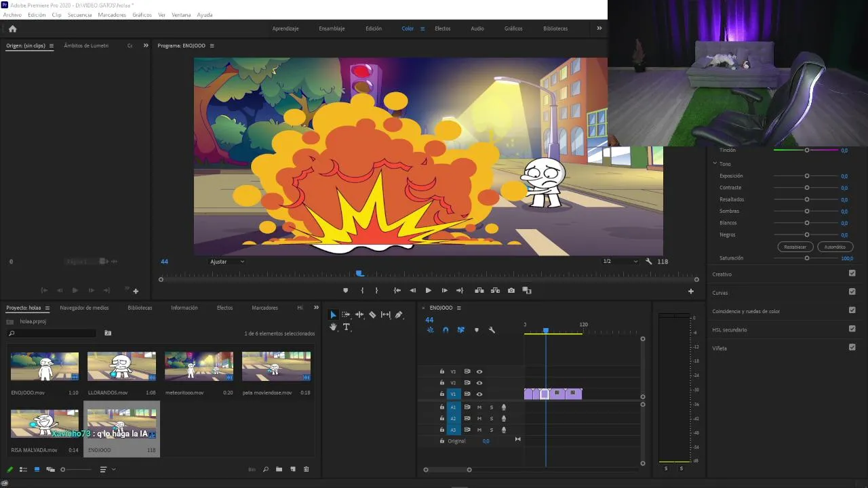
Task: Toggle the Curvas section checkbox
Action: pyautogui.click(x=852, y=292)
